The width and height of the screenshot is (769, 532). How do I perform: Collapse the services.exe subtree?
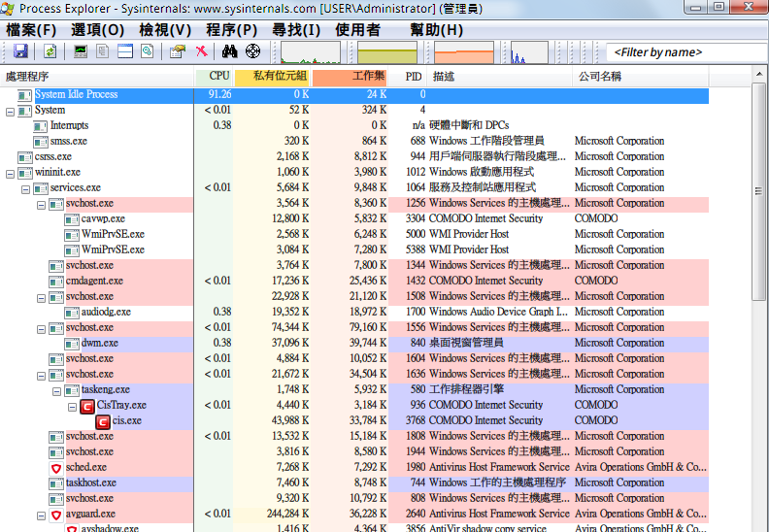26,187
